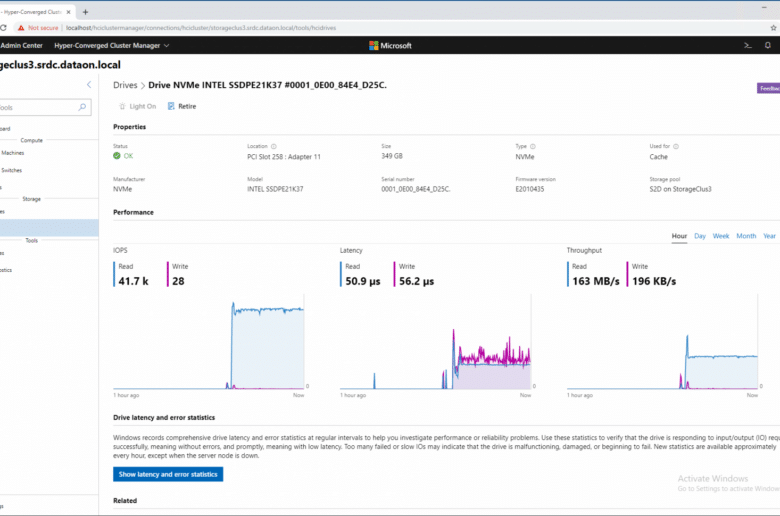This screenshot has width=780, height=516.
Task: Bookmark this page with the star icon
Action: coord(774,28)
